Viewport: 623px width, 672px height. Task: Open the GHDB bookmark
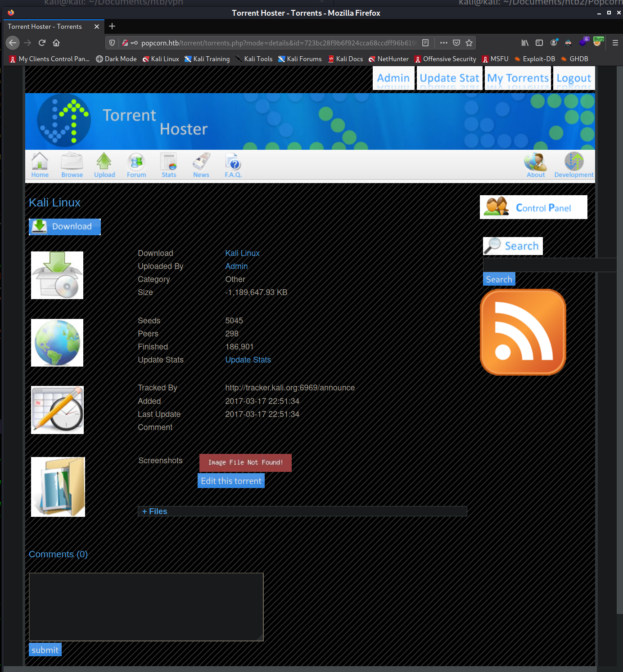[574, 59]
